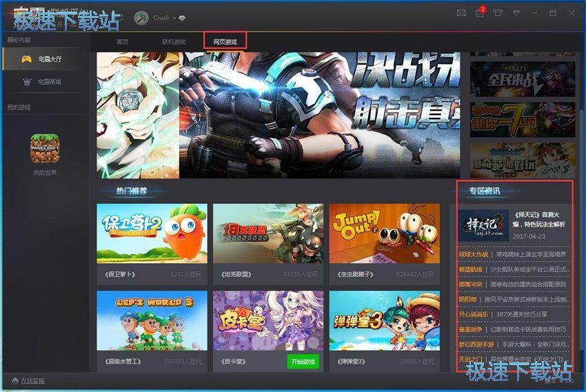Open the 最奇葩最好玩 side banner
The image size is (586, 392).
tap(523, 161)
